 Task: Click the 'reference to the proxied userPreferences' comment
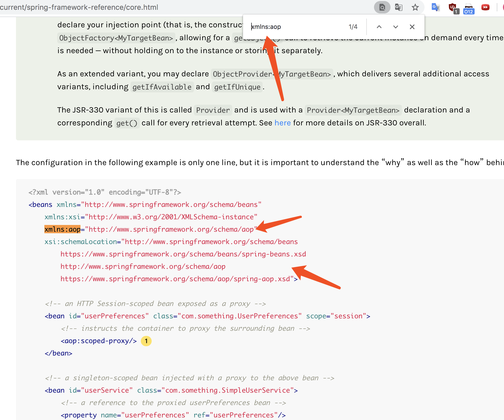pyautogui.click(x=173, y=403)
